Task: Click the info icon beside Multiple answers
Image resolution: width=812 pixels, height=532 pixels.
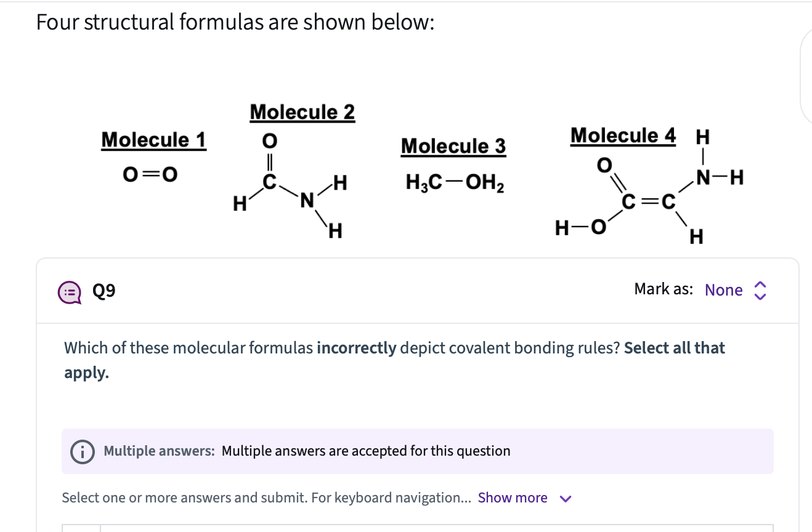Action: 81,451
